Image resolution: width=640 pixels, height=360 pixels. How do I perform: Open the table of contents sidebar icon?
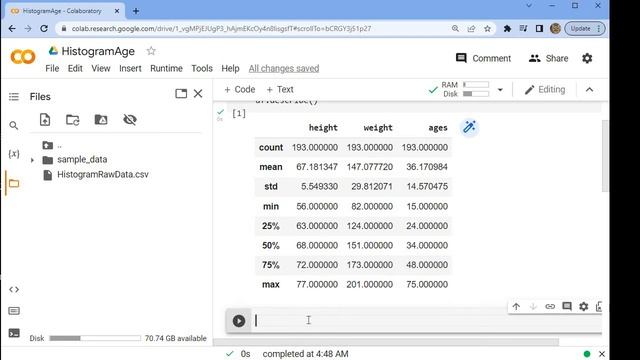[x=14, y=97]
